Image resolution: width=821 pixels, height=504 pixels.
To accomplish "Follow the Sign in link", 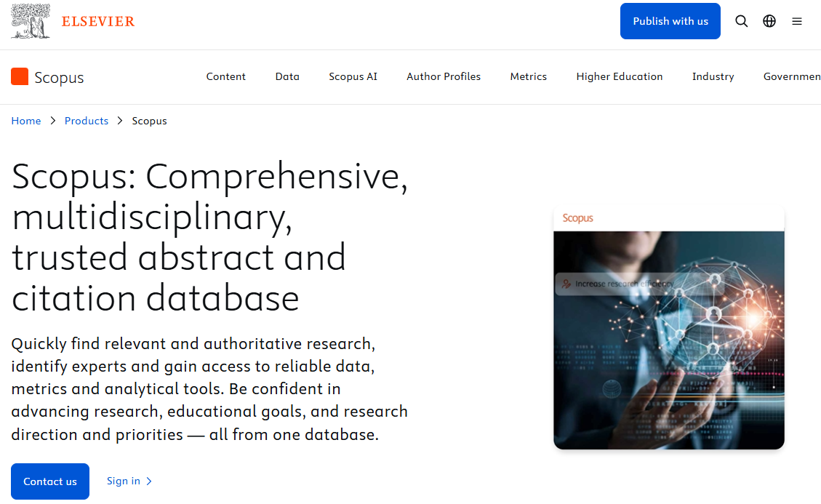I will coord(129,481).
